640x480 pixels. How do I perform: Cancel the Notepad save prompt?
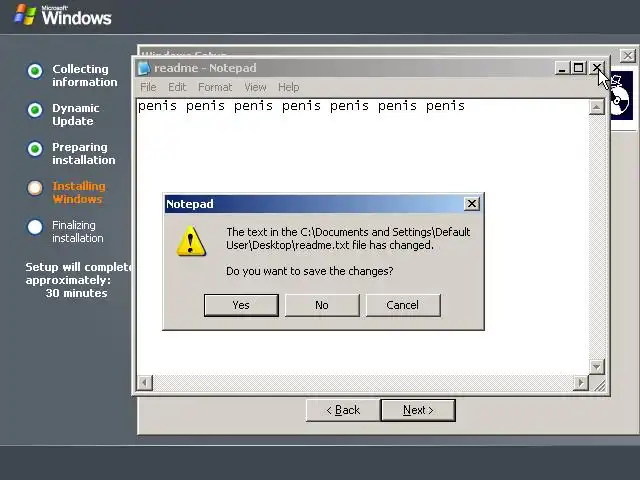click(403, 305)
